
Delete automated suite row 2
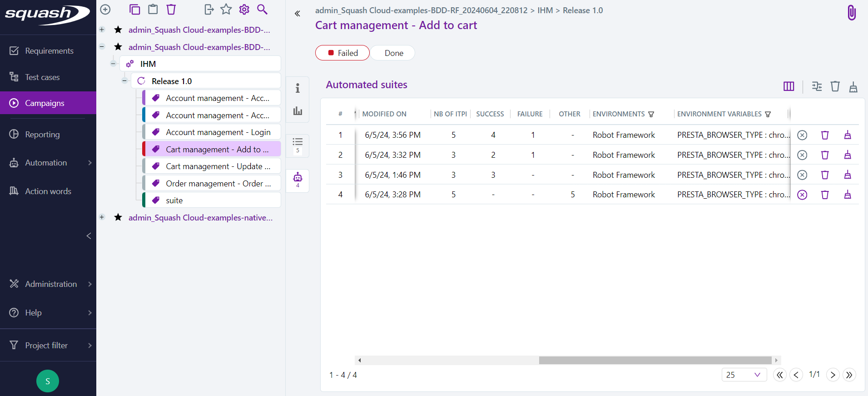pos(825,155)
